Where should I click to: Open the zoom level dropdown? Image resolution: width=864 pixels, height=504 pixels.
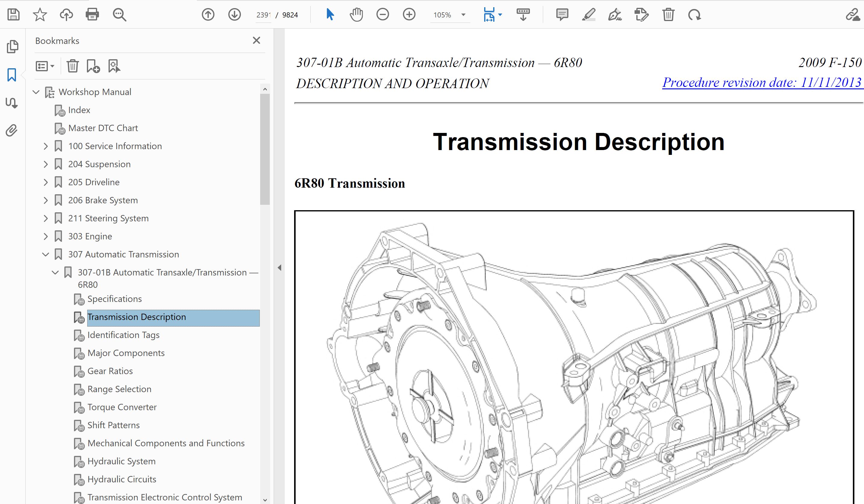[x=463, y=15]
